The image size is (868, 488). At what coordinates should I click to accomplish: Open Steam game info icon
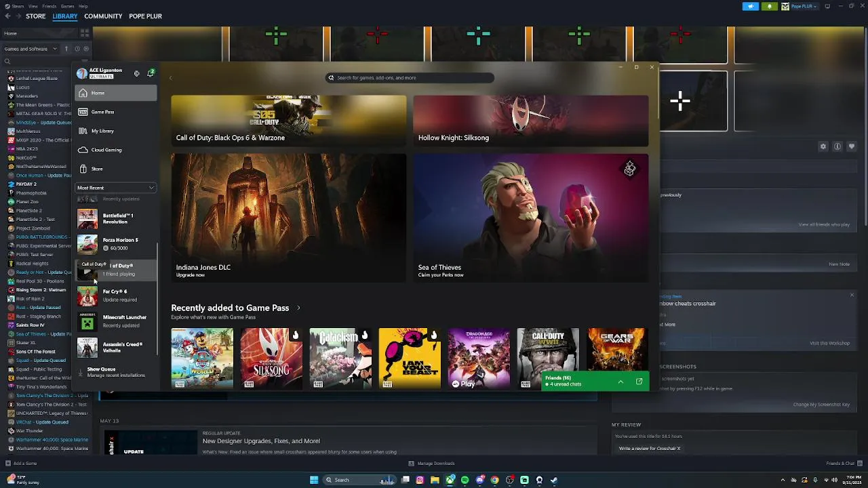coord(837,146)
